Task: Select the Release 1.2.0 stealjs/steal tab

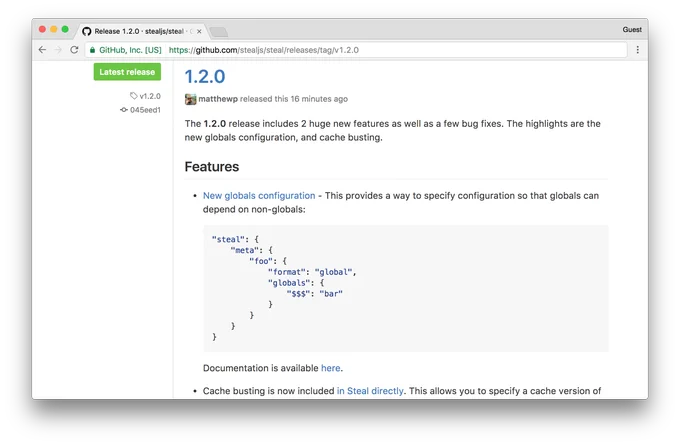Action: pyautogui.click(x=141, y=31)
